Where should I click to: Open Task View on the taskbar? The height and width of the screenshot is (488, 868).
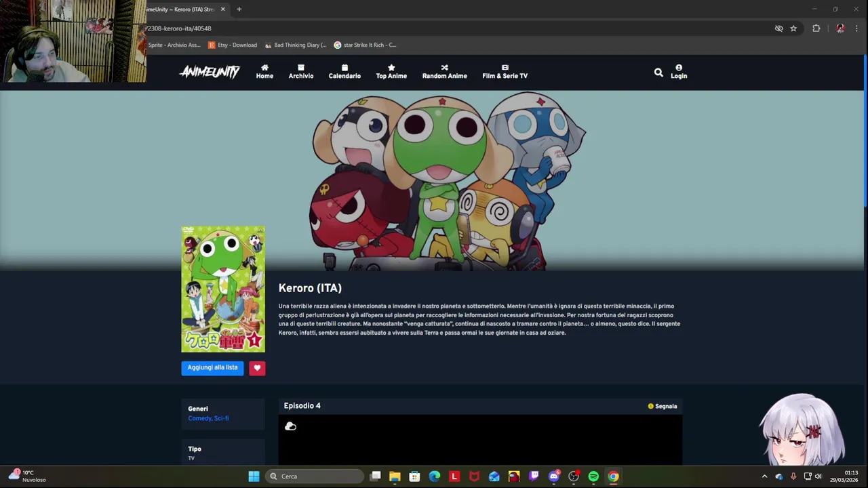pyautogui.click(x=375, y=476)
